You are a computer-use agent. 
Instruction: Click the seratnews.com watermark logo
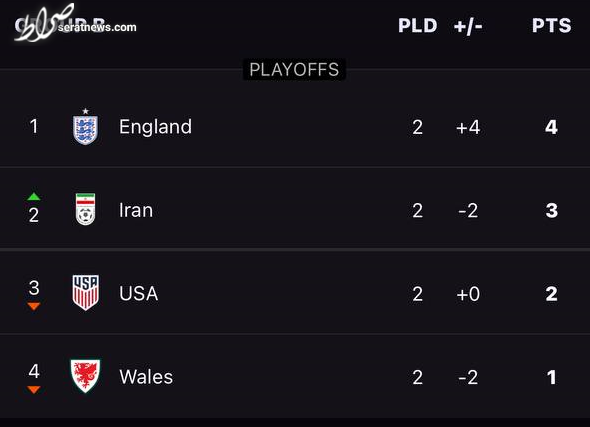pos(75,23)
